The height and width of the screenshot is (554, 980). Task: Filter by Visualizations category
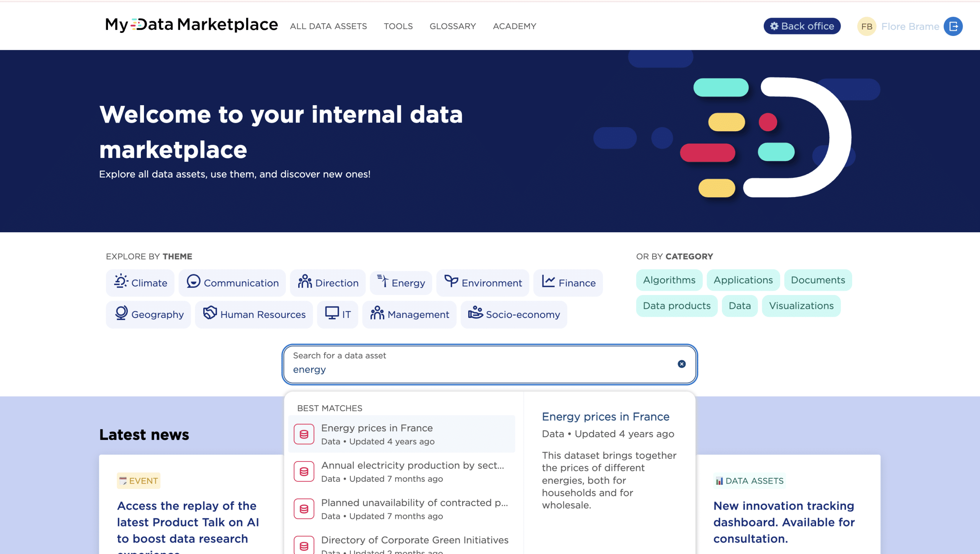801,306
